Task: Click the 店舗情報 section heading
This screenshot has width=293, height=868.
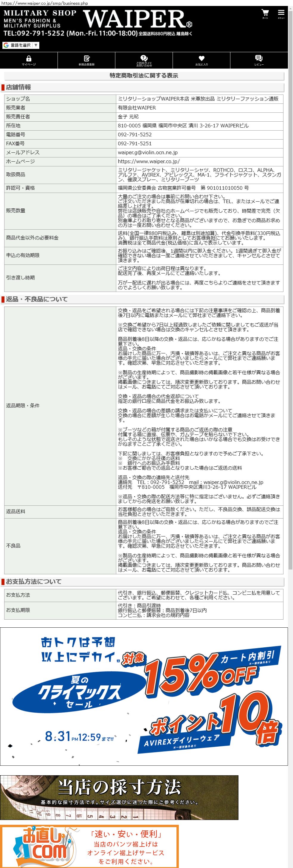Action: click(x=18, y=87)
